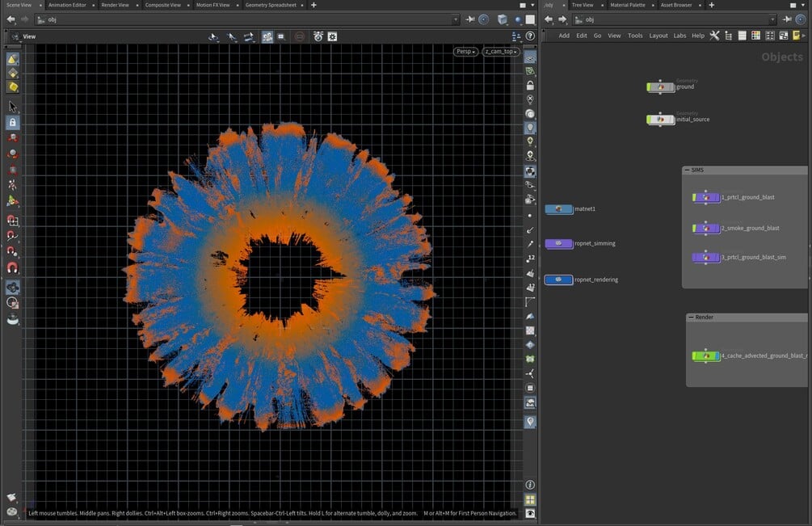812x526 pixels.
Task: Open the z_cam_top camera dropdown
Action: [501, 52]
